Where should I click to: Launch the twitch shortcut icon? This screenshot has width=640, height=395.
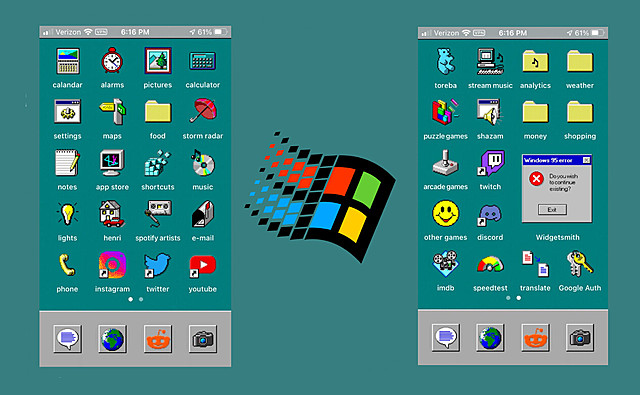(491, 163)
